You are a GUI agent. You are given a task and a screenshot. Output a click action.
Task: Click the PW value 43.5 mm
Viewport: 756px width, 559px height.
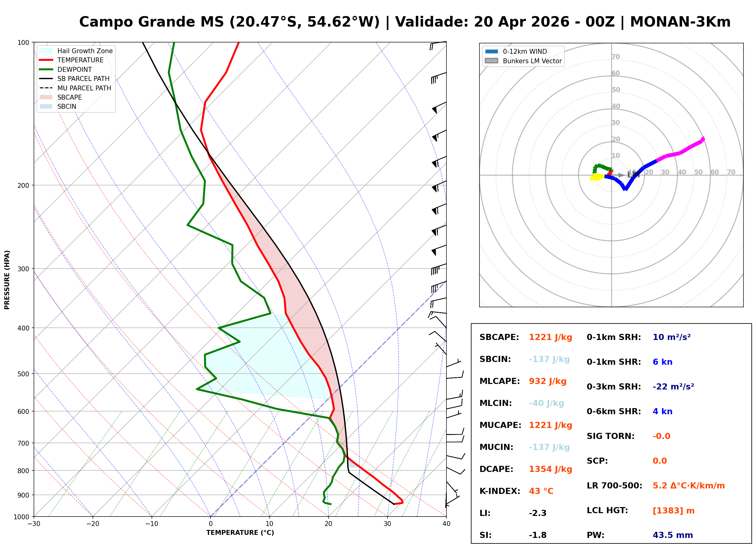pos(673,535)
